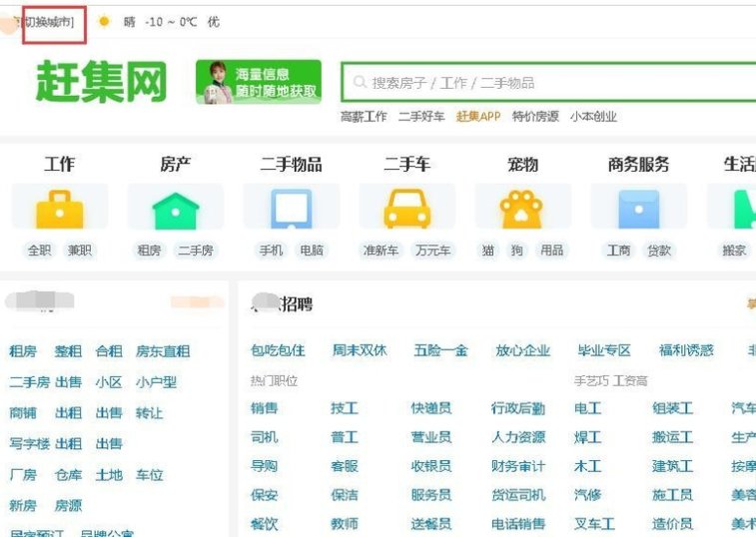Select the 房产 category heading

tap(176, 164)
